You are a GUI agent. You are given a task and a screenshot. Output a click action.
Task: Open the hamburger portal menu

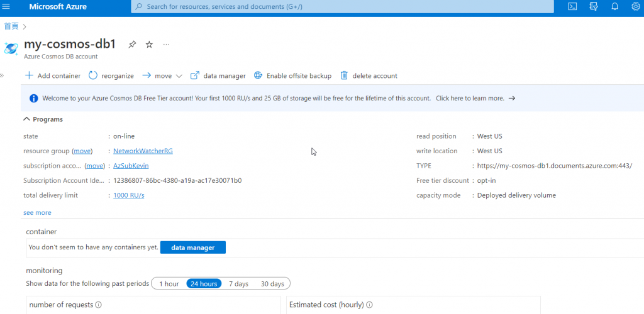[x=6, y=6]
